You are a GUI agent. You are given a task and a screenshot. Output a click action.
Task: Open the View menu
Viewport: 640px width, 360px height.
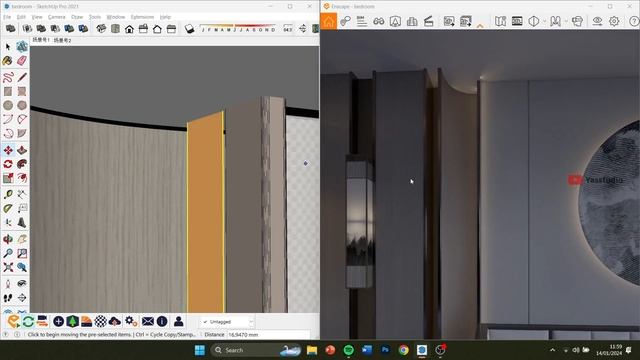click(37, 17)
